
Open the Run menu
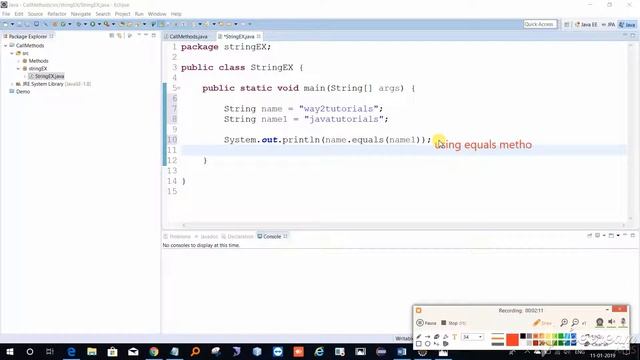pos(139,14)
